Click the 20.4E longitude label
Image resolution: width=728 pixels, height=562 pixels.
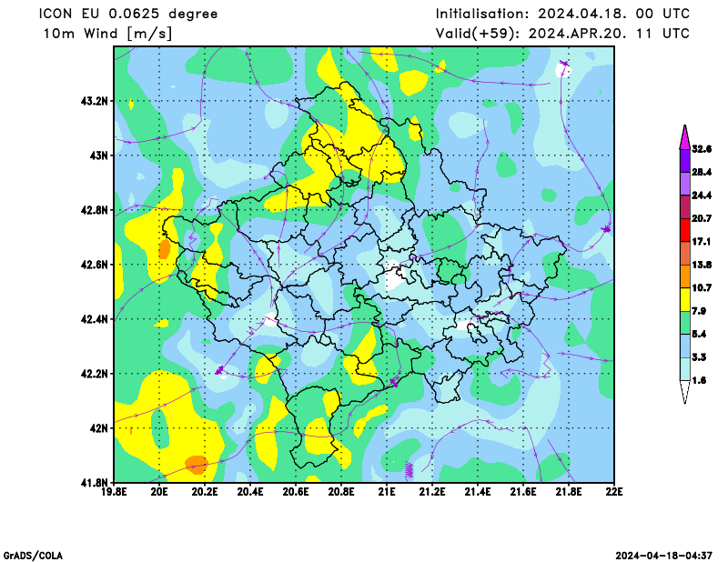pyautogui.click(x=250, y=491)
